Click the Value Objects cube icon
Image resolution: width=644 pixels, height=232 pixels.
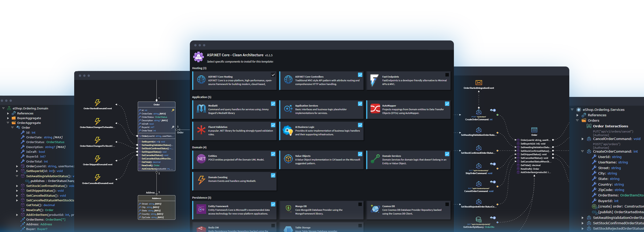[x=288, y=159]
